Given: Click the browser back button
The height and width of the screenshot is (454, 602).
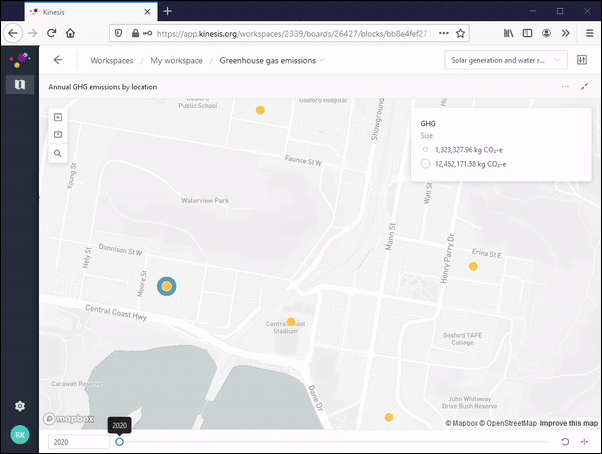Looking at the screenshot, I should (x=13, y=33).
